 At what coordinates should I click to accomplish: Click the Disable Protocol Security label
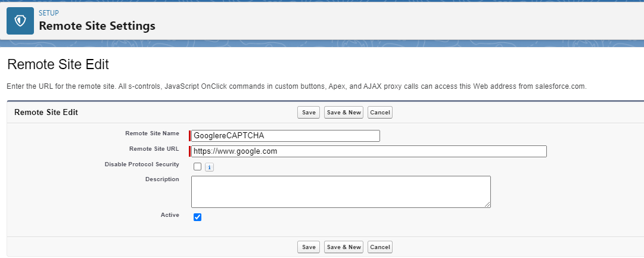pyautogui.click(x=142, y=164)
